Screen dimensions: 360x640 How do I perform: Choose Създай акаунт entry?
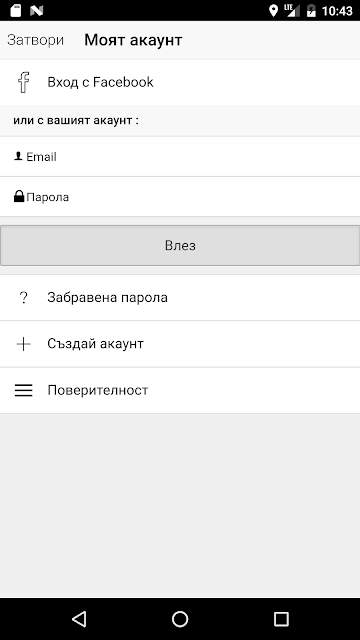(x=180, y=344)
